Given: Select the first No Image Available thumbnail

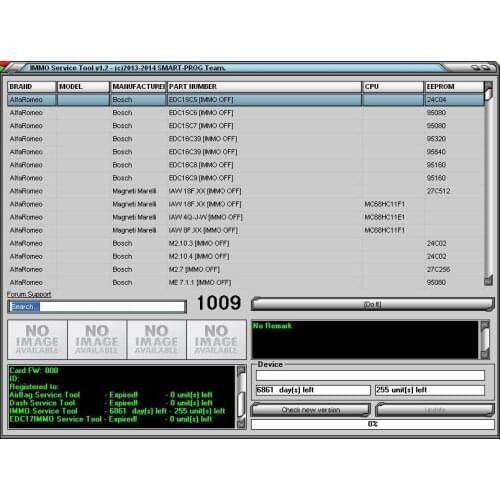Looking at the screenshot, I should [x=37, y=340].
